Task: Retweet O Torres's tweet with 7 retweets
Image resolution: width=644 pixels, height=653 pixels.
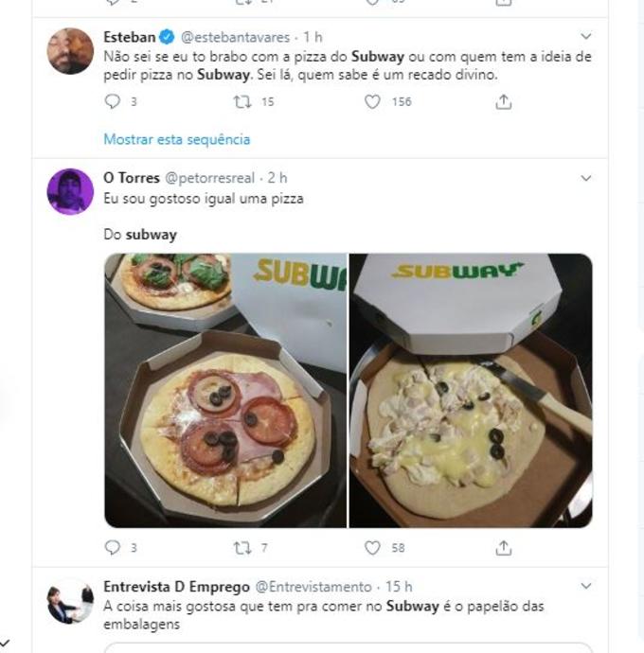Action: point(241,547)
